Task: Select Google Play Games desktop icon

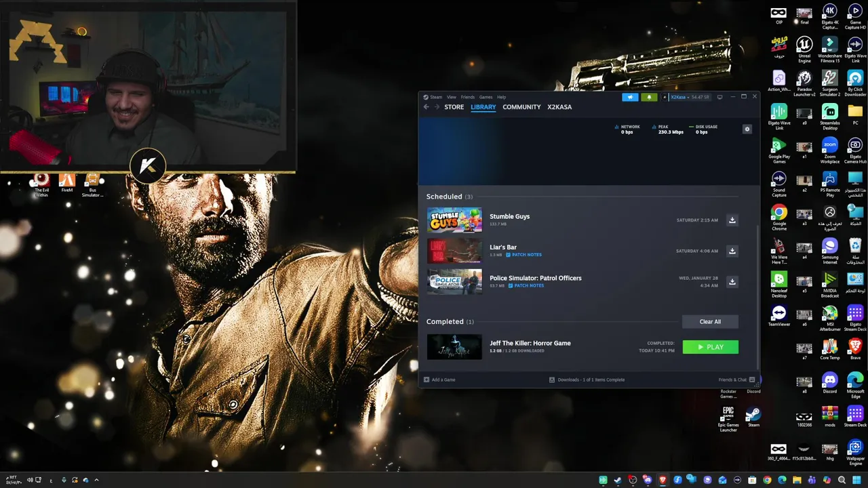Action: (778, 150)
